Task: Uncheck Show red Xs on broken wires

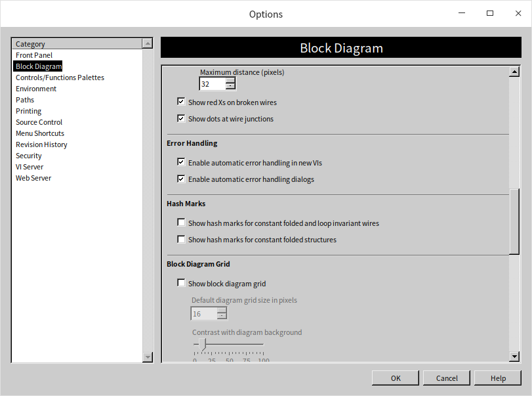Action: coord(181,102)
